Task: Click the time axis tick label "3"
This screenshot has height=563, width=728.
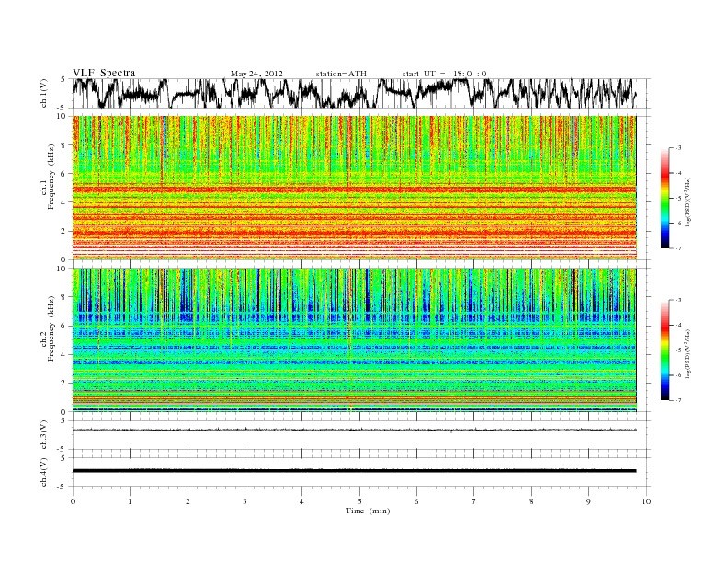Action: coord(245,501)
